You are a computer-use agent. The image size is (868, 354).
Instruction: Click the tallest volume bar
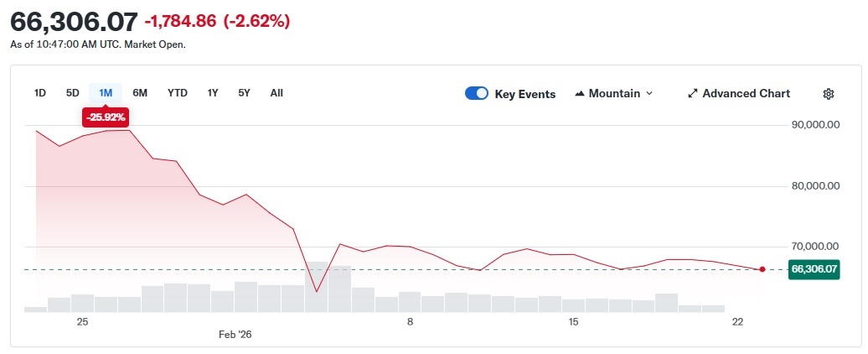coord(316,287)
